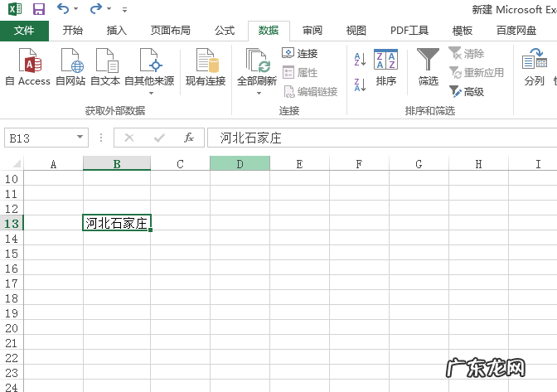Expand the 全部刷新 dropdown arrow
This screenshot has width=557, height=392.
[x=259, y=93]
